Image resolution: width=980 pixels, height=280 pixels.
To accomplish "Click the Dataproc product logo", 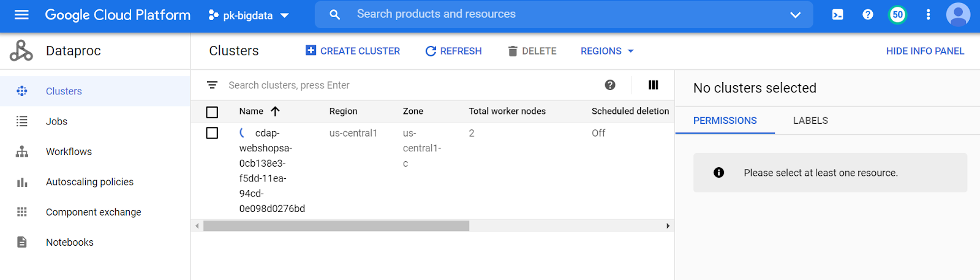I will tap(21, 51).
